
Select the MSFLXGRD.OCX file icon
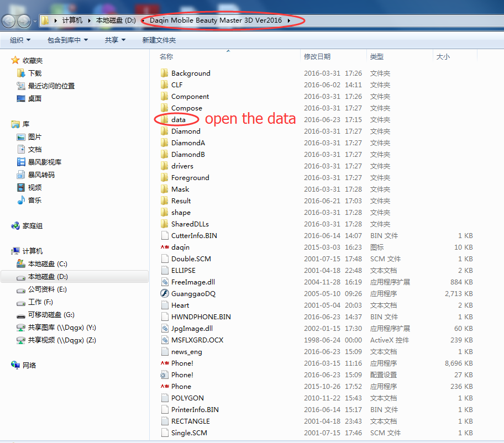click(165, 340)
